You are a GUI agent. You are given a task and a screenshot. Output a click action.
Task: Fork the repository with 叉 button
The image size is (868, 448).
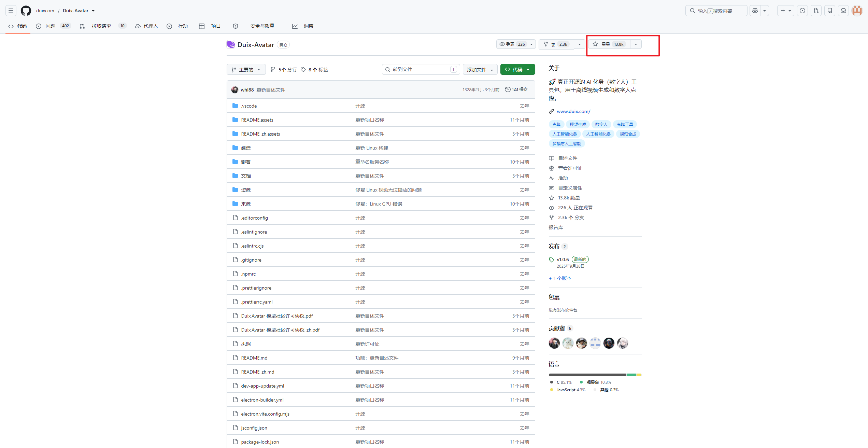(556, 44)
